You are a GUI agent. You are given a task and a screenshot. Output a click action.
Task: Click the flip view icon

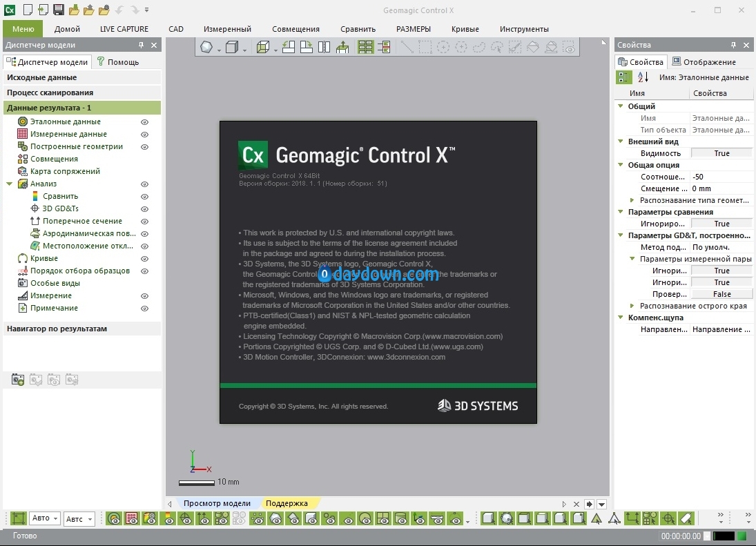point(324,47)
